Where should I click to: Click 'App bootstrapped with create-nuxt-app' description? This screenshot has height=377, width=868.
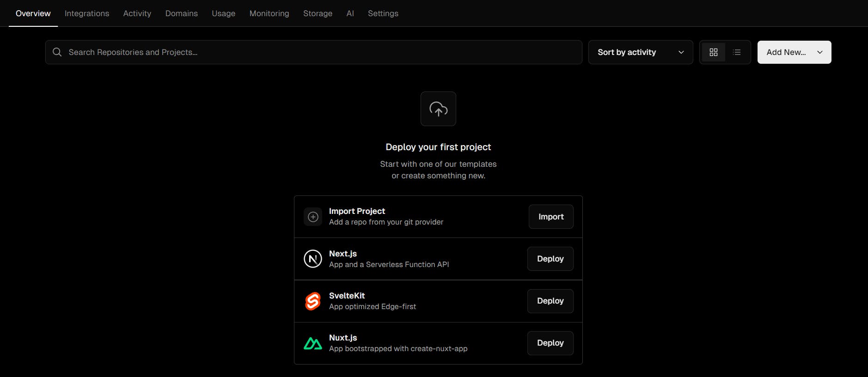[x=398, y=349]
